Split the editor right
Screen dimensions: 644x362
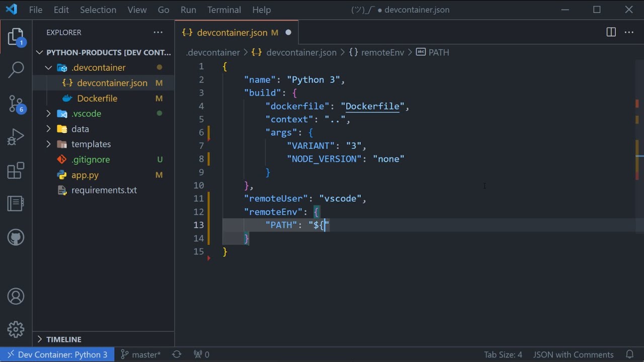point(611,32)
